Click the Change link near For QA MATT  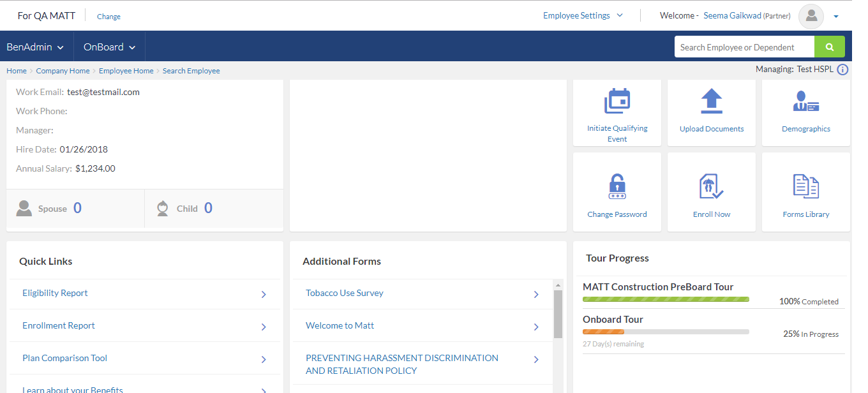tap(108, 17)
